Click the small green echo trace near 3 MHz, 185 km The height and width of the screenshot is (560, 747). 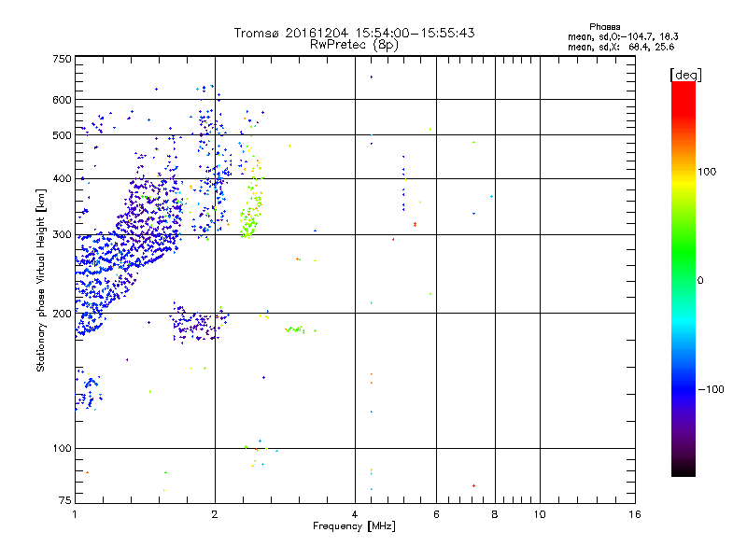(x=296, y=329)
